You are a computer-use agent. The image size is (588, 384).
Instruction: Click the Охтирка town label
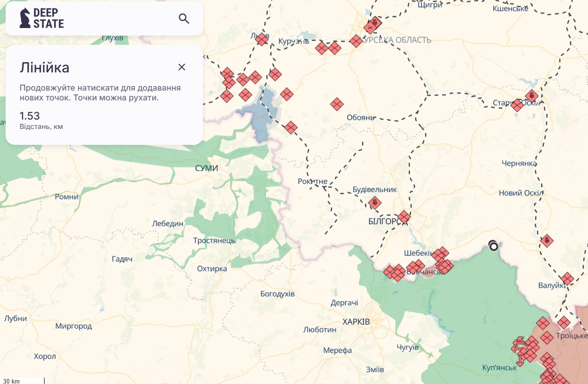coord(211,269)
